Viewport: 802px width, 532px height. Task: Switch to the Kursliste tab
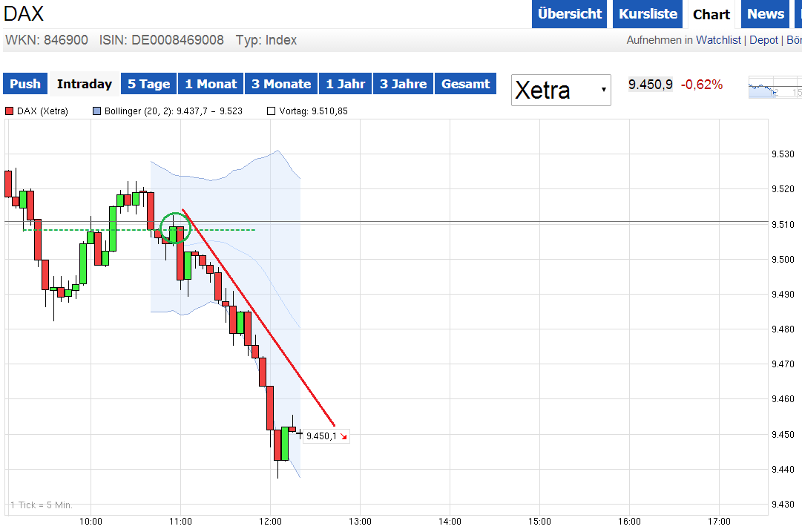coord(647,14)
